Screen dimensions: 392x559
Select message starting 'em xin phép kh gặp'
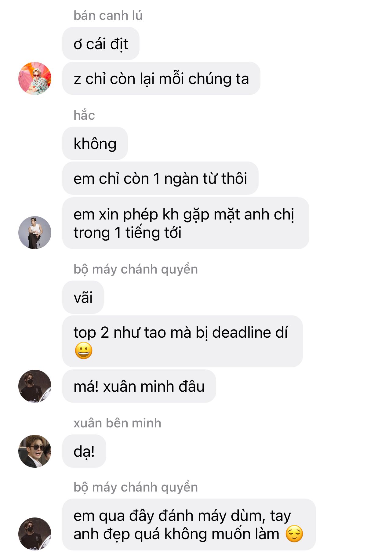pyautogui.click(x=186, y=223)
